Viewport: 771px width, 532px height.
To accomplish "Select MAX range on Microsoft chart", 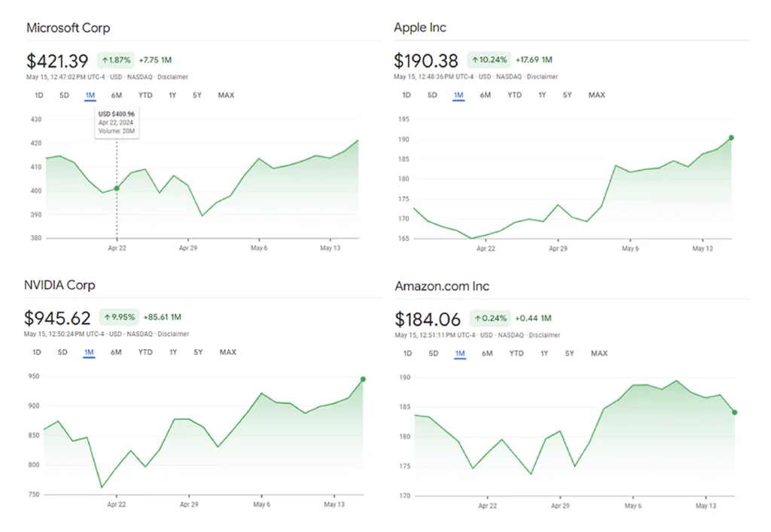I will (226, 95).
